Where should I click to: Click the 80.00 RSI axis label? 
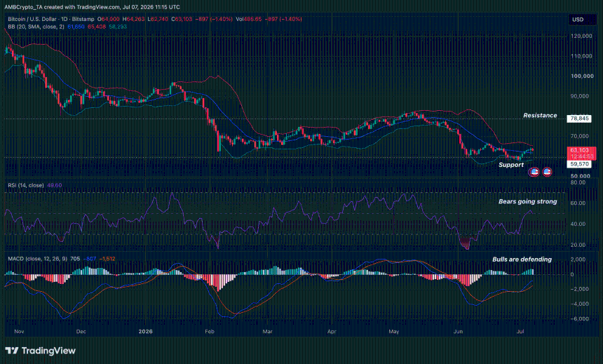point(578,182)
